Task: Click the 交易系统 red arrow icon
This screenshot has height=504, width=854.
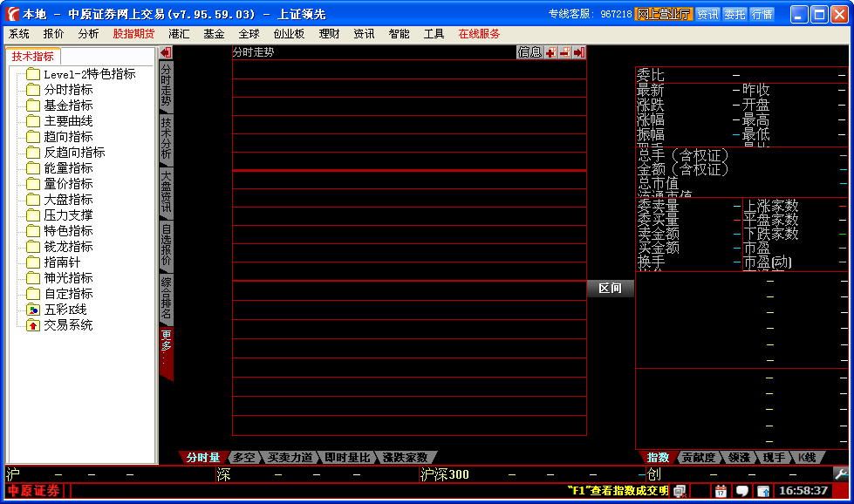Action: pyautogui.click(x=33, y=325)
